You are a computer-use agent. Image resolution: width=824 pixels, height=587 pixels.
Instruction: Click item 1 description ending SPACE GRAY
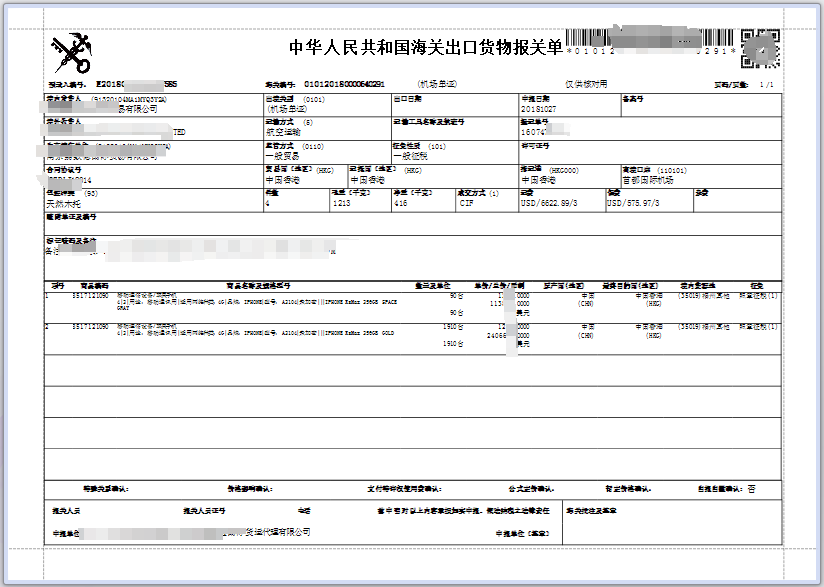tap(257, 302)
